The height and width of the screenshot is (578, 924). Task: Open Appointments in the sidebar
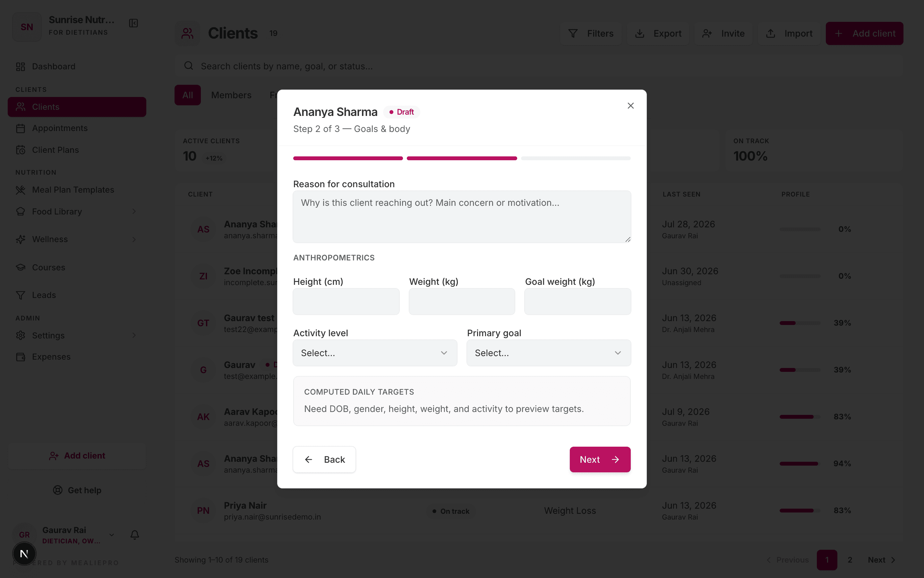tap(77, 128)
